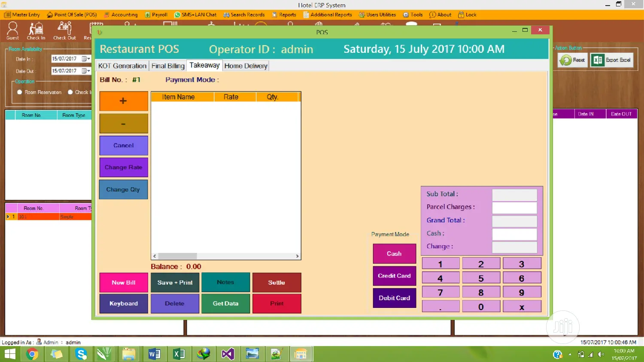Click the Settle button

pyautogui.click(x=276, y=283)
